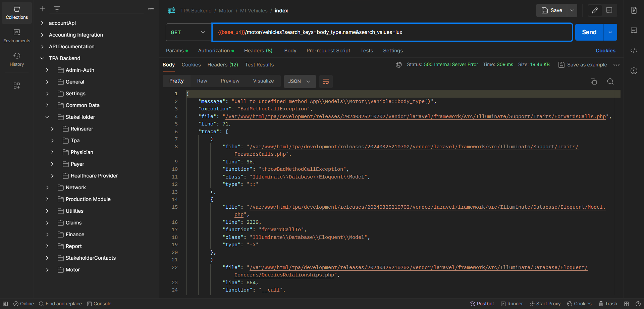This screenshot has height=309, width=644.
Task: Open the Pre-request Script tab
Action: coord(328,51)
